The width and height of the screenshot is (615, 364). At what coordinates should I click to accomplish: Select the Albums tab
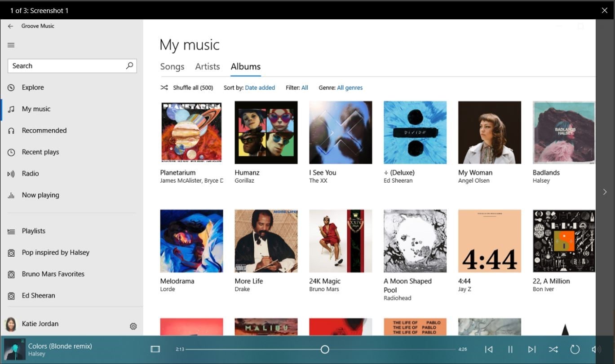click(246, 67)
